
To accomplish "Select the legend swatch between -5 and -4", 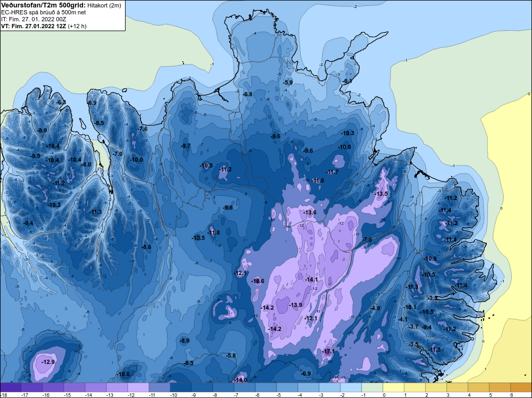I will pyautogui.click(x=287, y=387).
